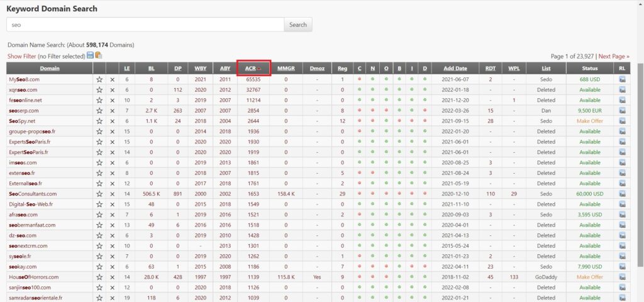Sort by the WBY column header

point(201,68)
